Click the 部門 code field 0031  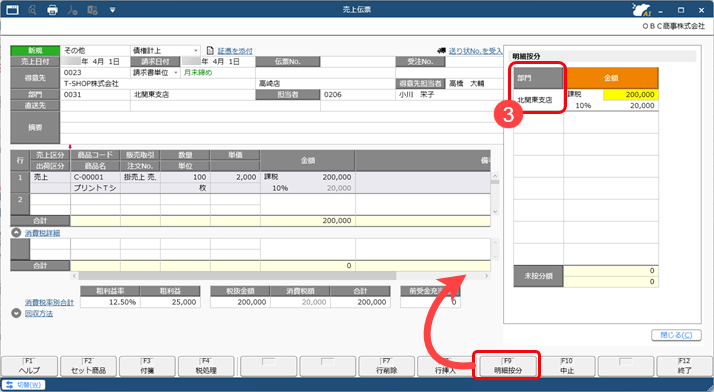tap(95, 95)
